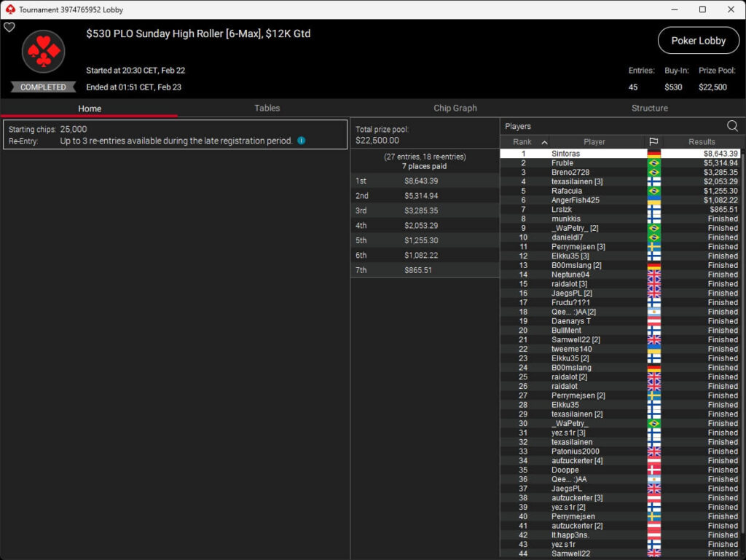The height and width of the screenshot is (560, 746).
Task: Select the Home tab
Action: click(x=90, y=109)
